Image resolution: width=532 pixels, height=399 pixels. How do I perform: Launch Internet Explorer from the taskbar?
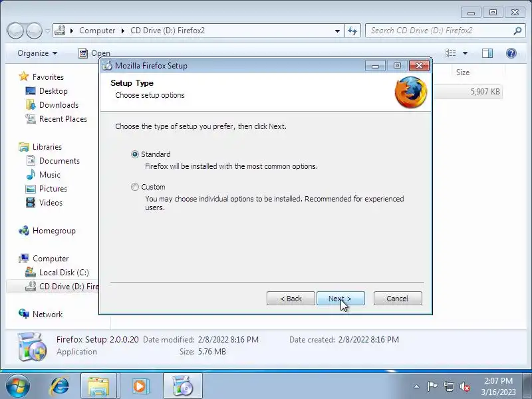pyautogui.click(x=60, y=386)
